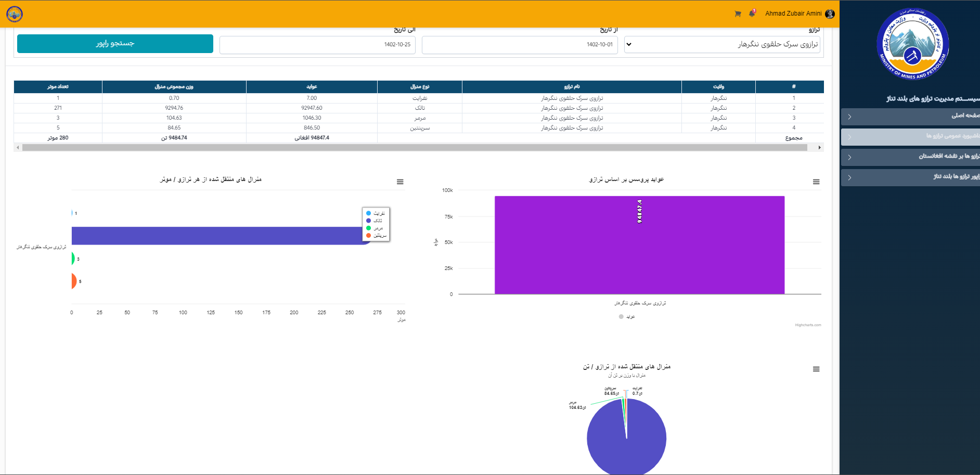980x475 pixels.
Task: Open the shopping cart icon
Action: tap(738, 14)
